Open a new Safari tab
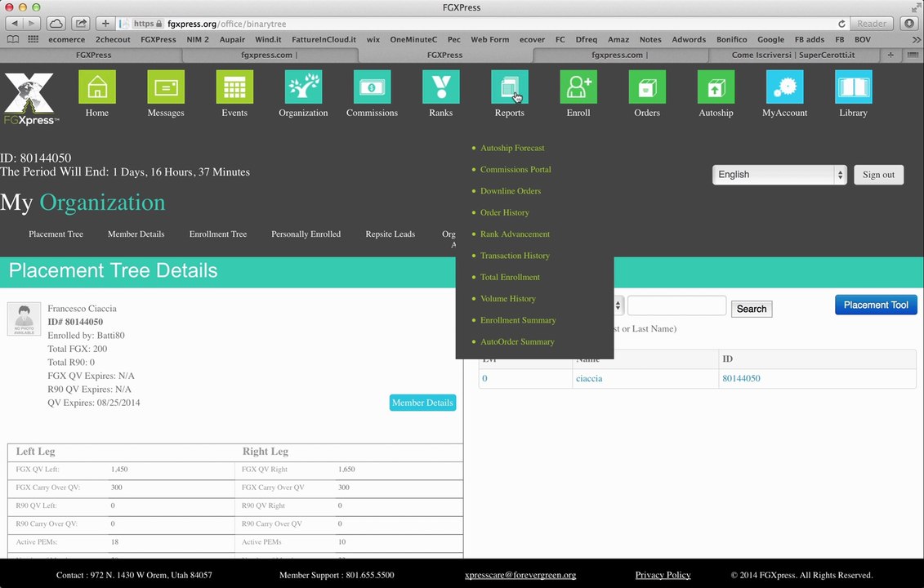This screenshot has width=924, height=588. point(891,55)
